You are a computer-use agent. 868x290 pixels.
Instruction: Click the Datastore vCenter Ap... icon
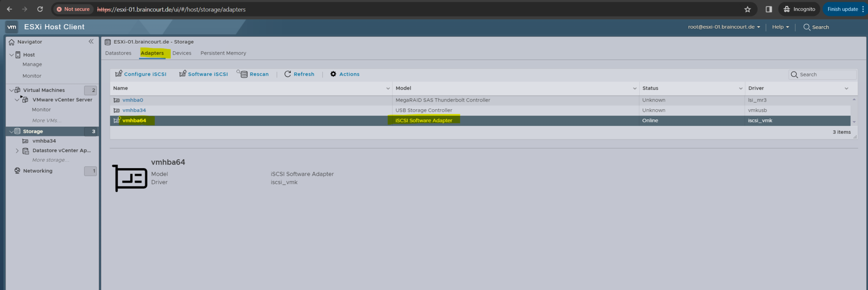[25, 151]
